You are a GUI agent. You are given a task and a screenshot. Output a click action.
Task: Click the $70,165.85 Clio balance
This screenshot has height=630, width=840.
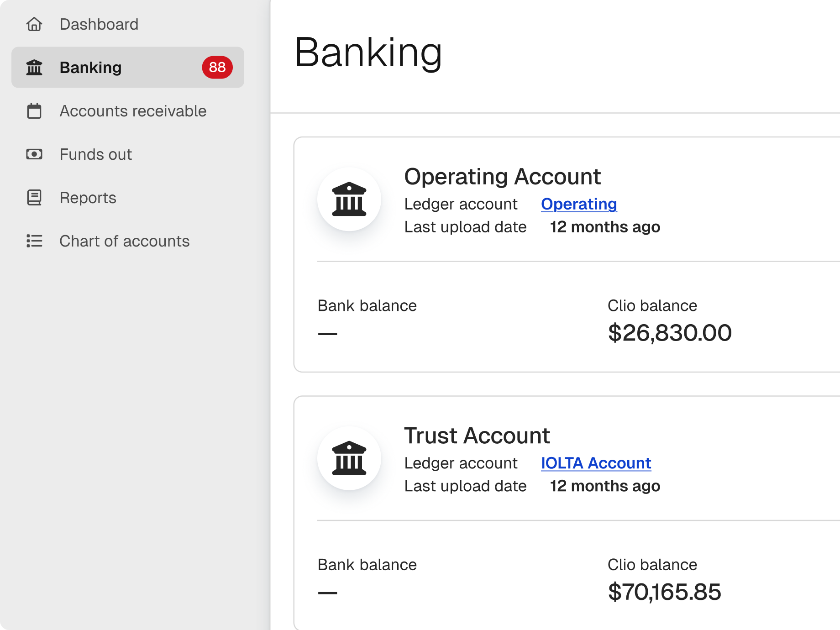(x=665, y=592)
